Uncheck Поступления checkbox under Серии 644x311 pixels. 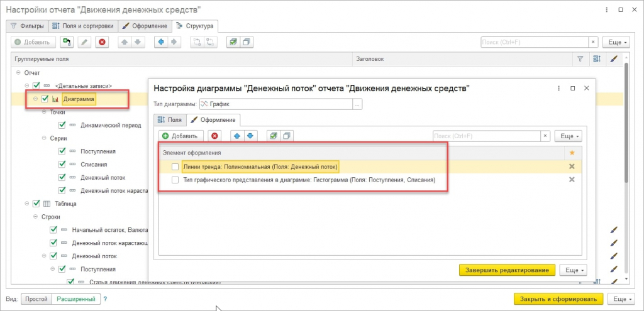[62, 151]
